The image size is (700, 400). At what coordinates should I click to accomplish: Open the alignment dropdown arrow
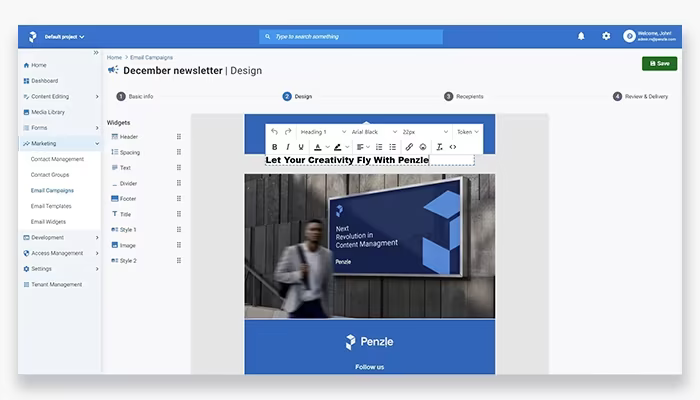(x=368, y=147)
